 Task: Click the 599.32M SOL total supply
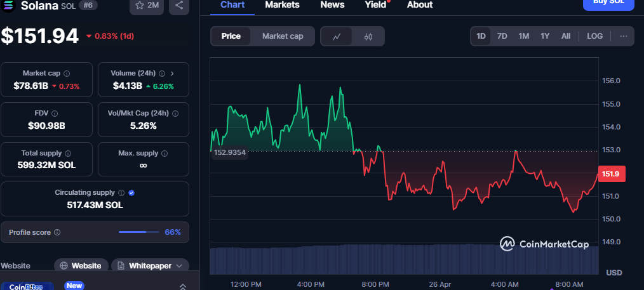point(46,165)
